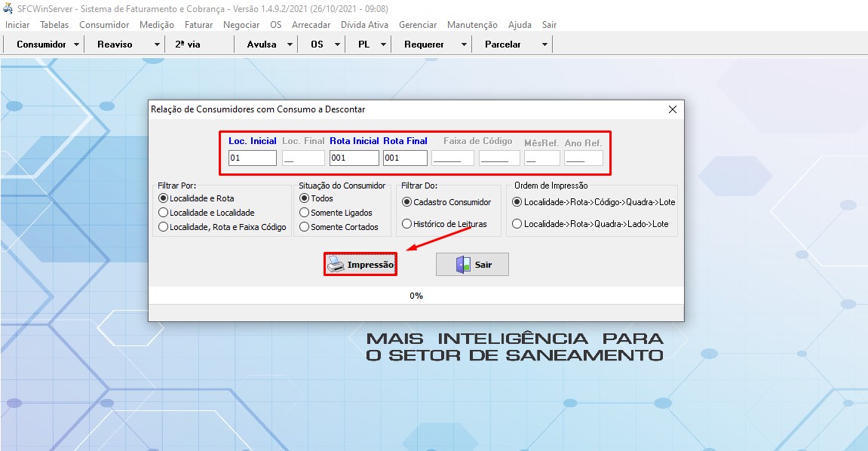The width and height of the screenshot is (868, 451).
Task: Open the Parcelar dropdown arrow
Action: [x=544, y=44]
